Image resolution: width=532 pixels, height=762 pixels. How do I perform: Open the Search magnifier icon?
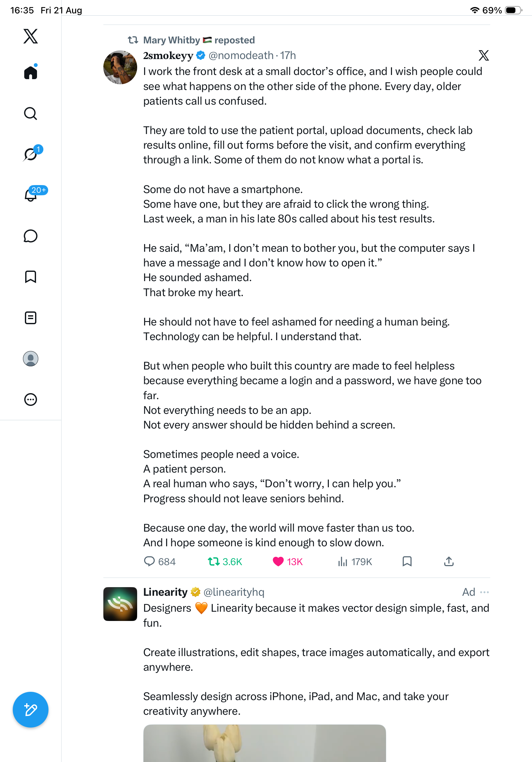pos(31,114)
